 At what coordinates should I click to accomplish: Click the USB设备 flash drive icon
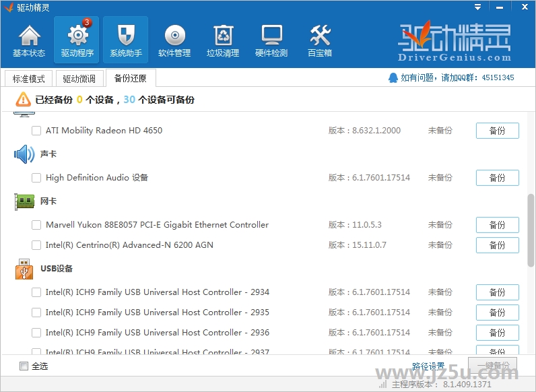(24, 269)
